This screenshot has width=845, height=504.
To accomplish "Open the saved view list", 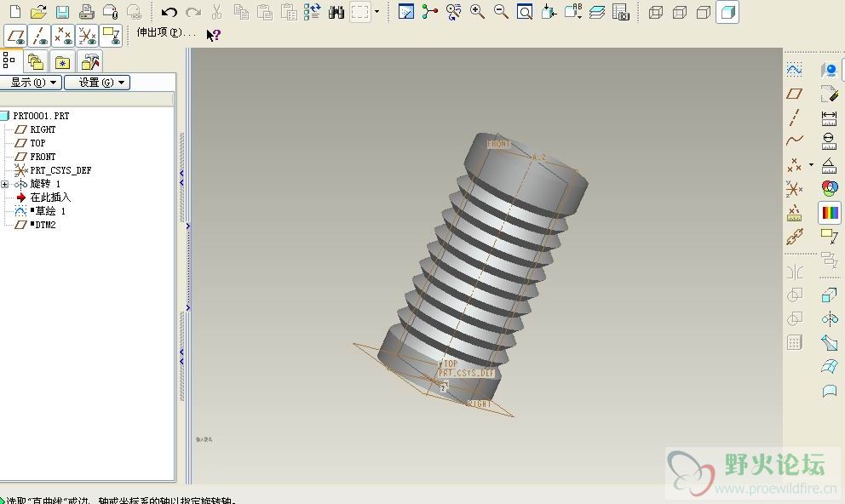I will point(573,12).
